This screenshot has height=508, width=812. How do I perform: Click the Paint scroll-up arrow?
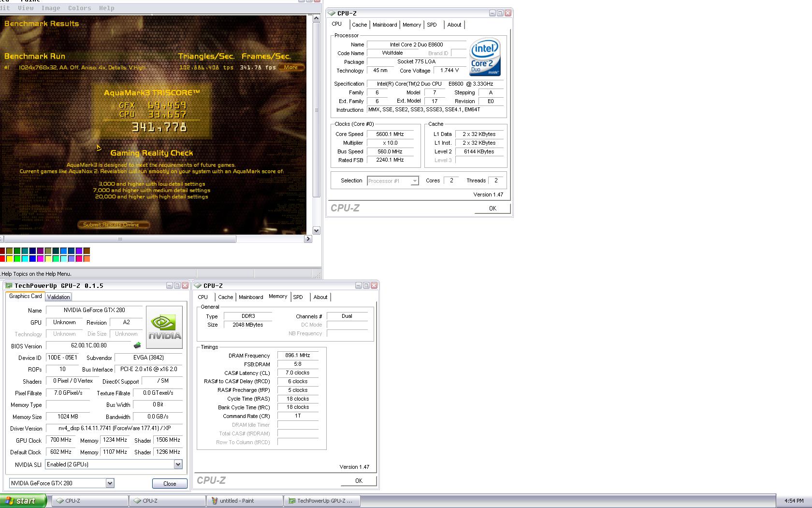pyautogui.click(x=317, y=18)
